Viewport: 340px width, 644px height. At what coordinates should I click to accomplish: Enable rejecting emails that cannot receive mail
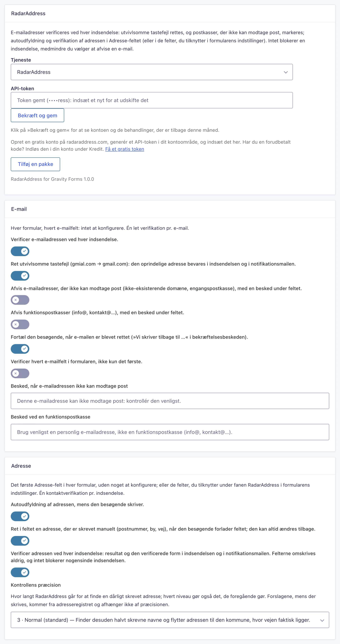pos(20,300)
